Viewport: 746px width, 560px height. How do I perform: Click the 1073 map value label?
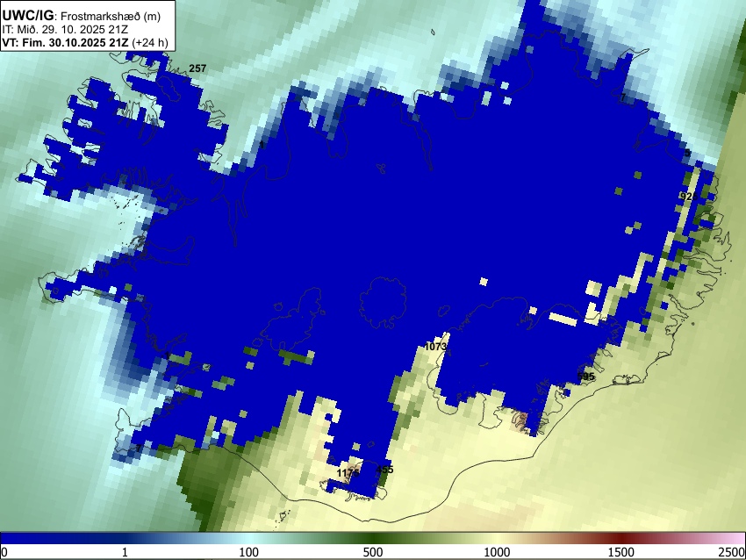(435, 347)
